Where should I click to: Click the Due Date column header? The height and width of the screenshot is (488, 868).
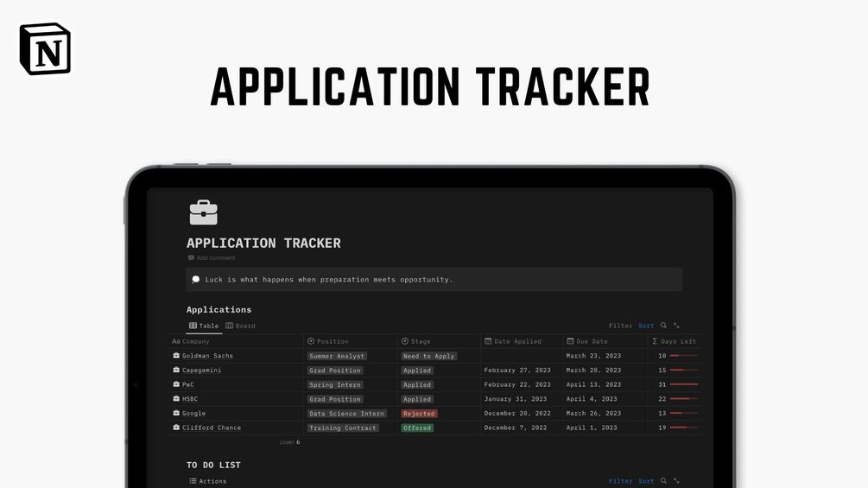tap(586, 341)
